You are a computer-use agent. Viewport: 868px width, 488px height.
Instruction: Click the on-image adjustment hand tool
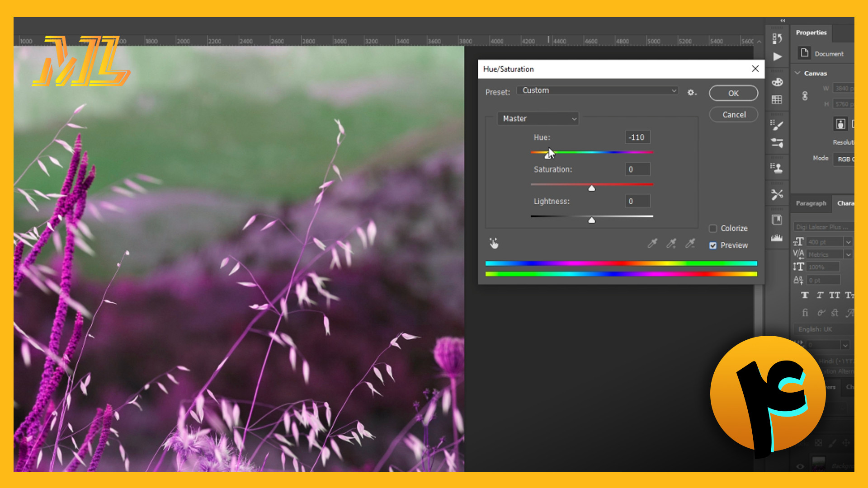(494, 244)
